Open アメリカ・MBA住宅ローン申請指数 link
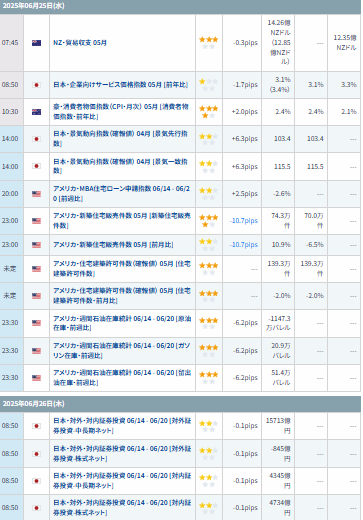Viewport: 363px width, 520px height. (122, 194)
